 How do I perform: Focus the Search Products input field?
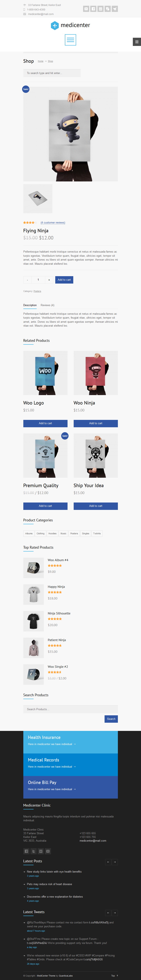click(70, 709)
